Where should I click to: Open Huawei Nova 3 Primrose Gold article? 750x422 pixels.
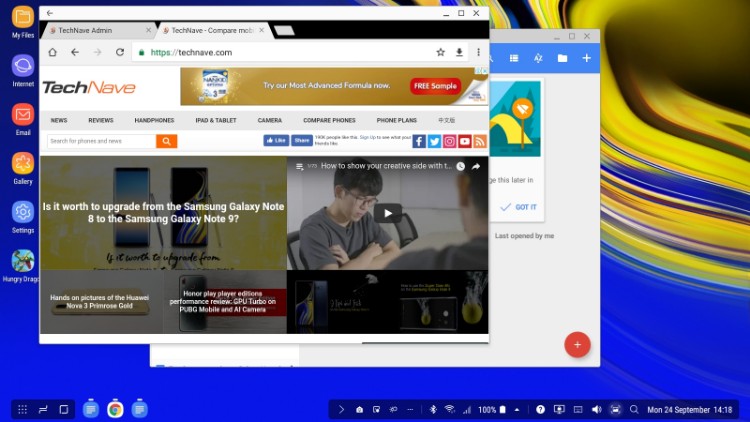pos(101,301)
